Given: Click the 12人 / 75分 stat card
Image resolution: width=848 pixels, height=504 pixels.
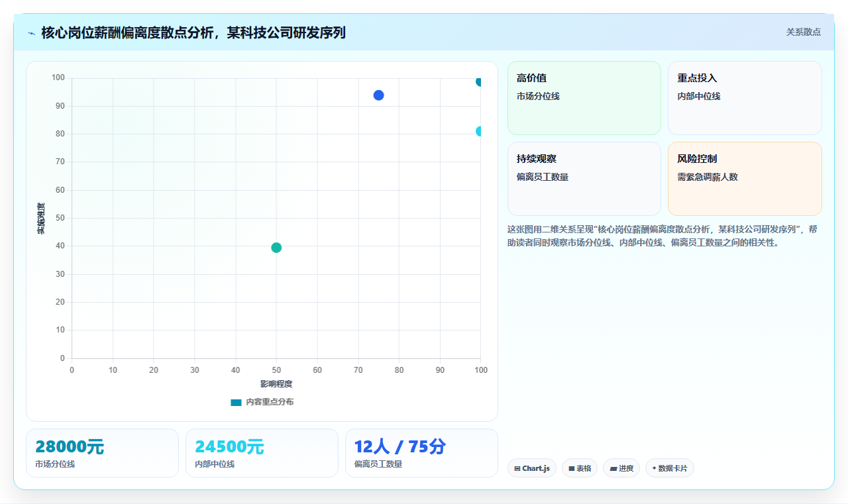Looking at the screenshot, I should point(421,453).
